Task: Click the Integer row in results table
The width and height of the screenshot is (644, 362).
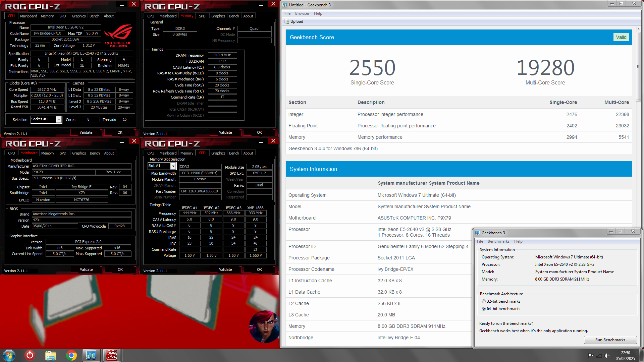Action: 459,114
